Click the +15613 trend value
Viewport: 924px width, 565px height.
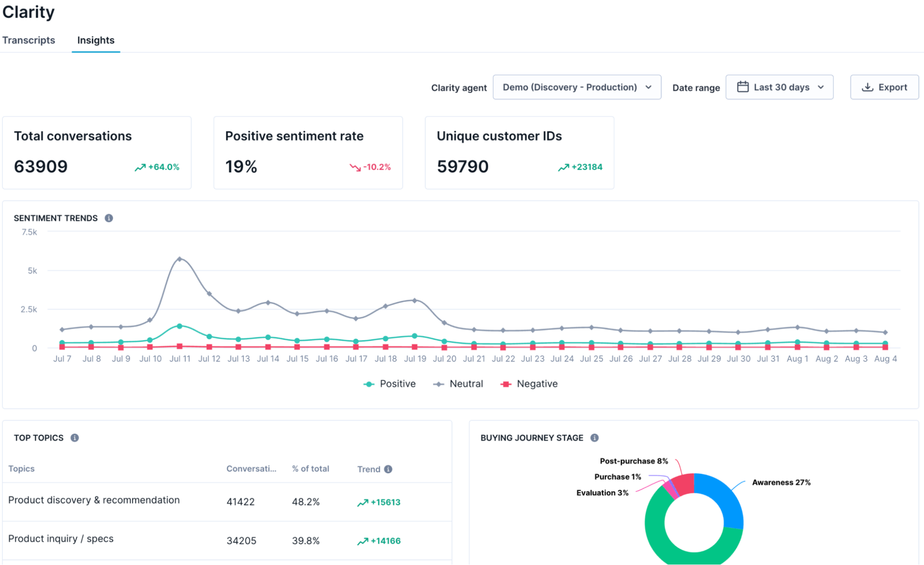point(386,502)
